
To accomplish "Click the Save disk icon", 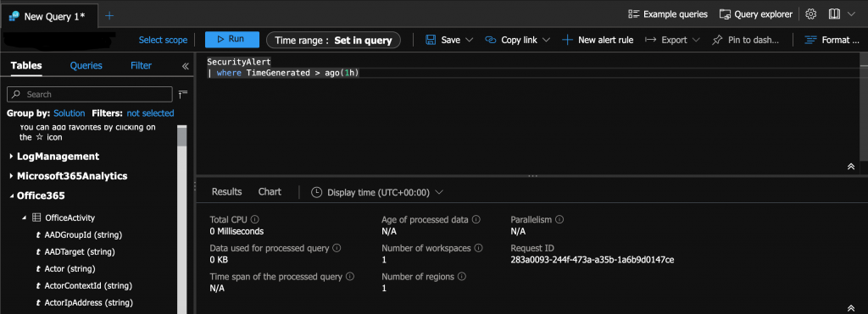I will pyautogui.click(x=431, y=40).
